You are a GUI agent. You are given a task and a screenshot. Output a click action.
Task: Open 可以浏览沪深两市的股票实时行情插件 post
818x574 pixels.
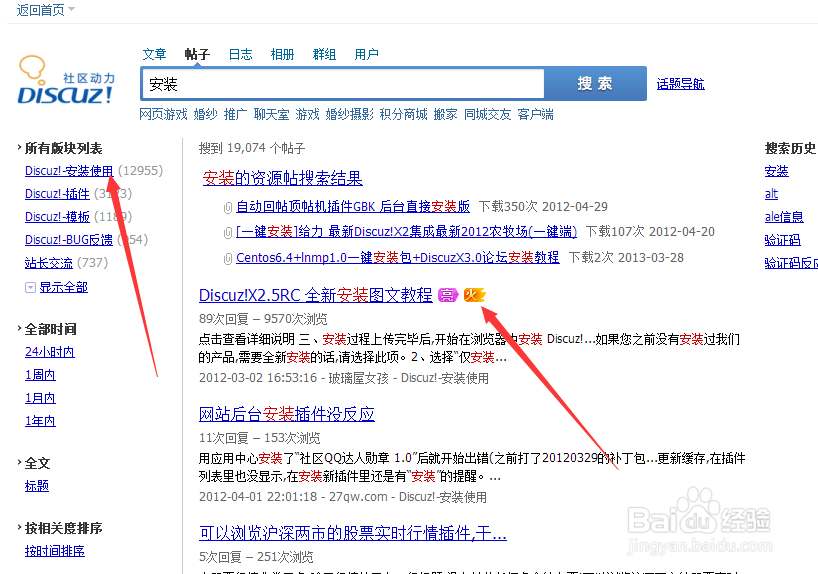tap(353, 533)
